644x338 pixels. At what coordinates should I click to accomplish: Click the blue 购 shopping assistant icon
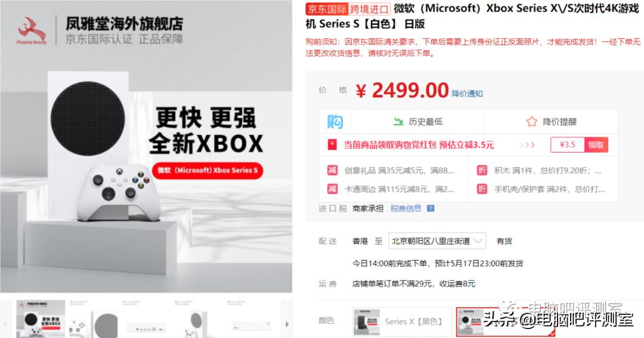click(x=335, y=122)
